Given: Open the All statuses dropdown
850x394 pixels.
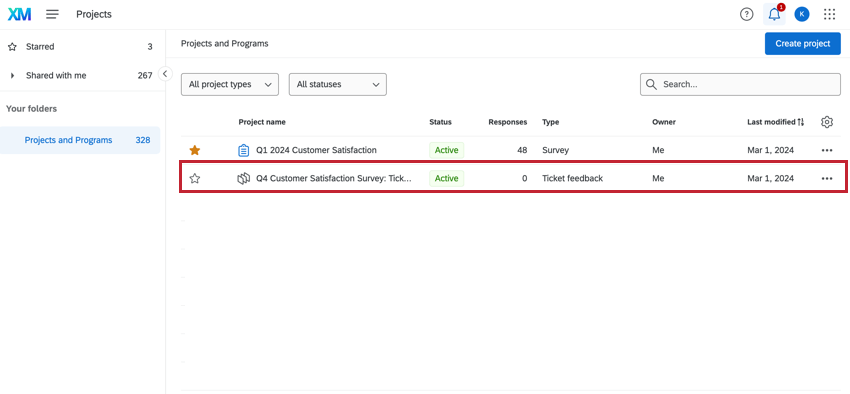Looking at the screenshot, I should coord(338,85).
